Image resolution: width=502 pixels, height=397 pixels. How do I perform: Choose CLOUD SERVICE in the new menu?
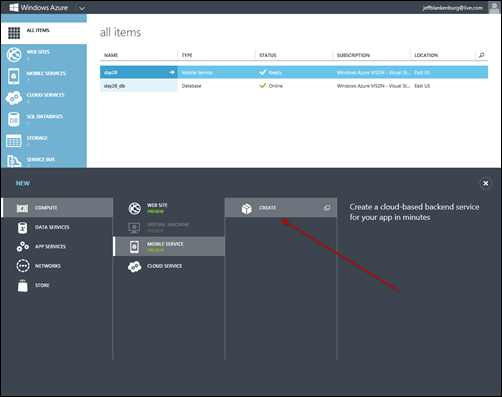[169, 266]
